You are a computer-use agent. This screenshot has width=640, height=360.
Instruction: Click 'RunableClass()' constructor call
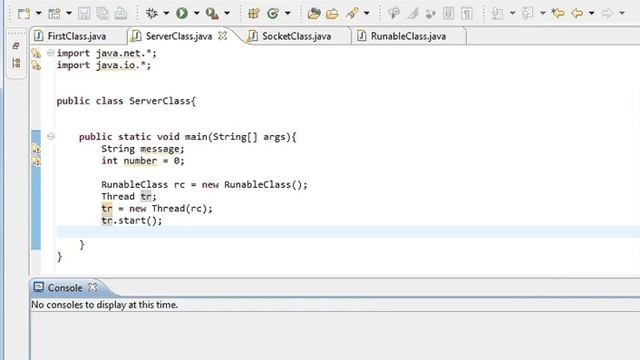(263, 184)
